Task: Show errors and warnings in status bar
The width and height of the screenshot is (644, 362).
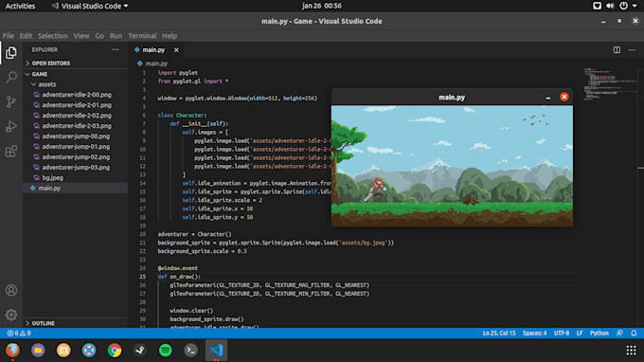Action: (19, 334)
